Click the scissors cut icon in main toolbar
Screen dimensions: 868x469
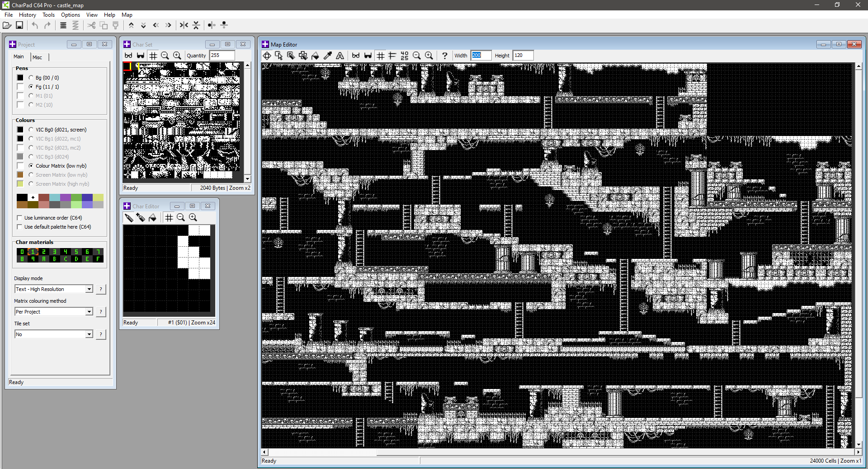tap(91, 25)
